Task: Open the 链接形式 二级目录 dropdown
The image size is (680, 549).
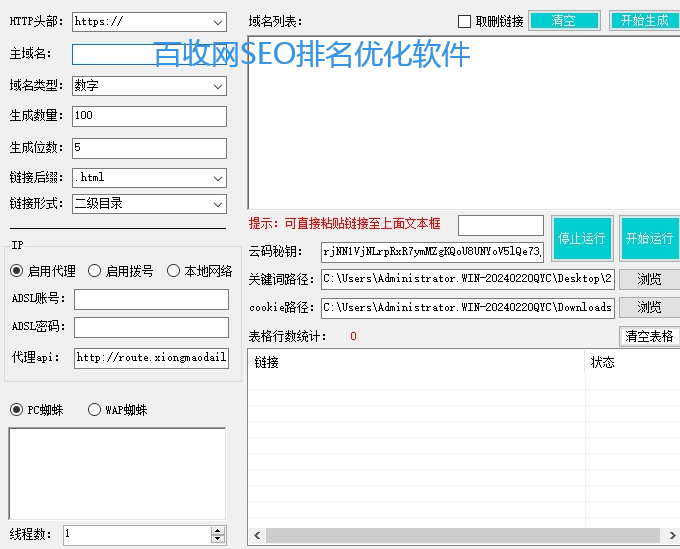Action: coord(149,204)
